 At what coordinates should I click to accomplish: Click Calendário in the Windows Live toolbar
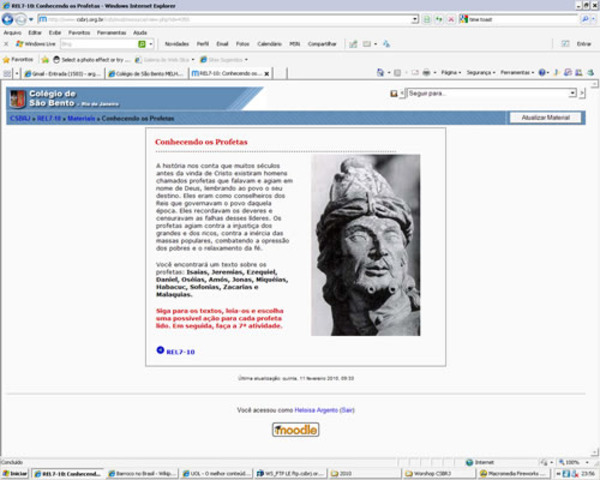[269, 44]
